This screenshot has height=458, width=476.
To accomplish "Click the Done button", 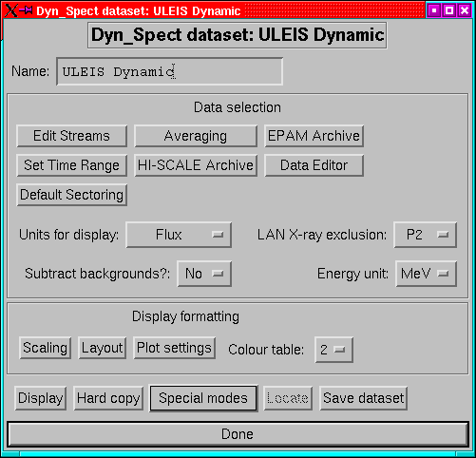I will [238, 434].
